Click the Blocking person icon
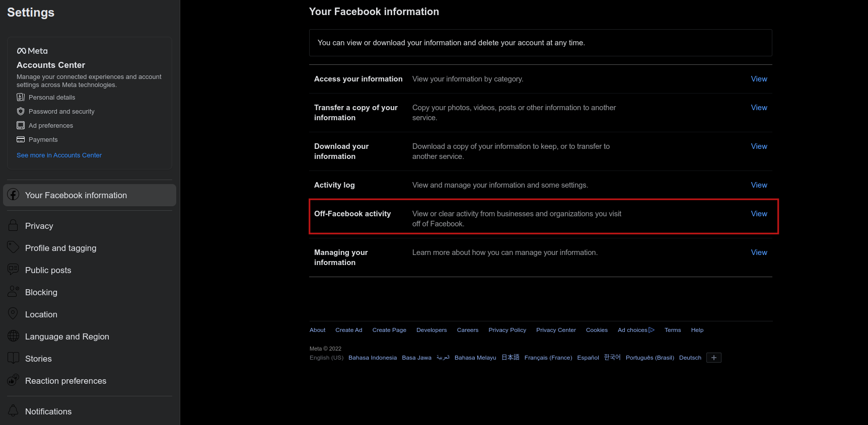The height and width of the screenshot is (425, 868). (14, 292)
